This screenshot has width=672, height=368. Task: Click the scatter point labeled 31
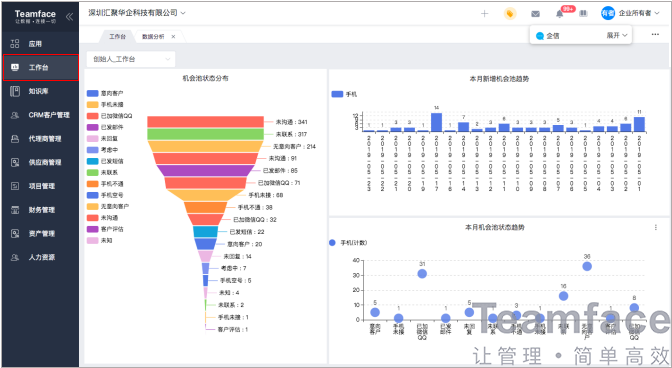pos(422,273)
